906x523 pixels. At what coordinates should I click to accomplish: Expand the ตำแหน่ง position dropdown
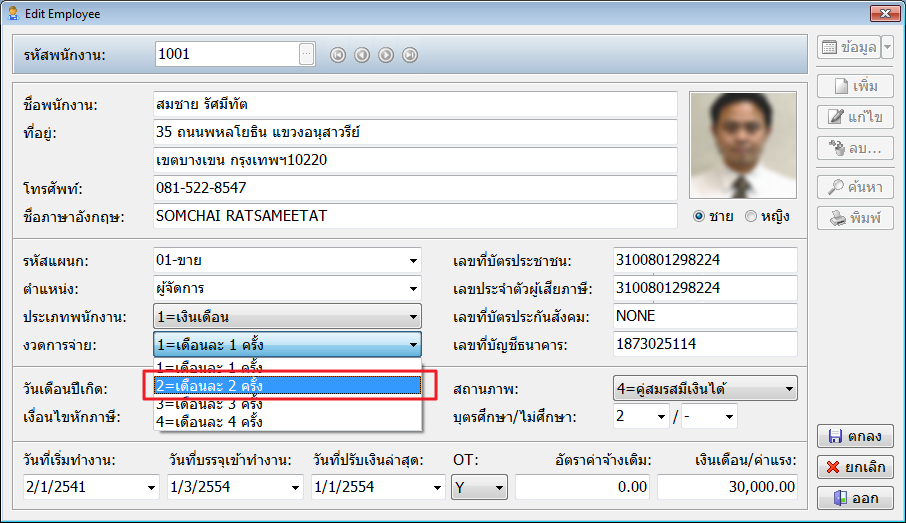(413, 290)
